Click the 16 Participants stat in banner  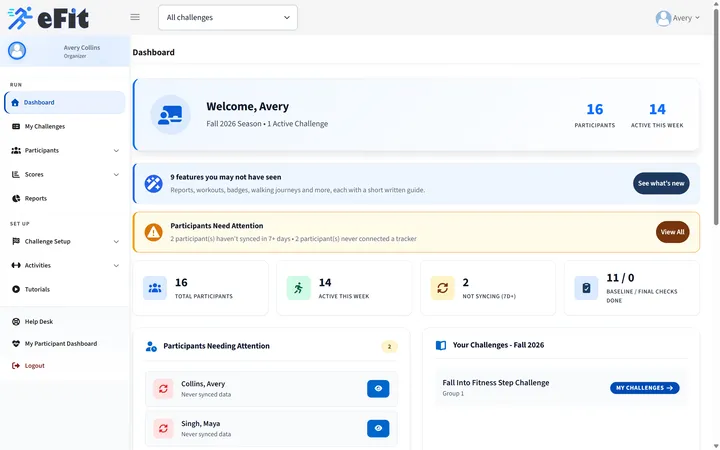[x=595, y=115]
